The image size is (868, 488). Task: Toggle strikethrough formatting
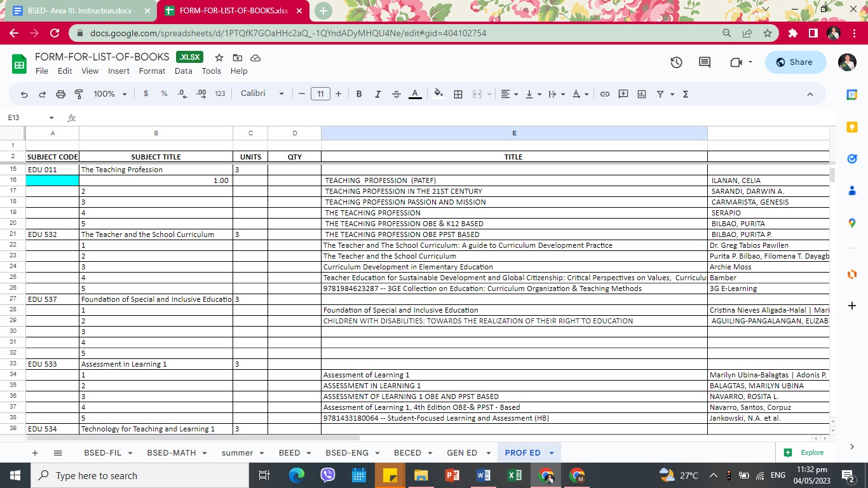[396, 93]
